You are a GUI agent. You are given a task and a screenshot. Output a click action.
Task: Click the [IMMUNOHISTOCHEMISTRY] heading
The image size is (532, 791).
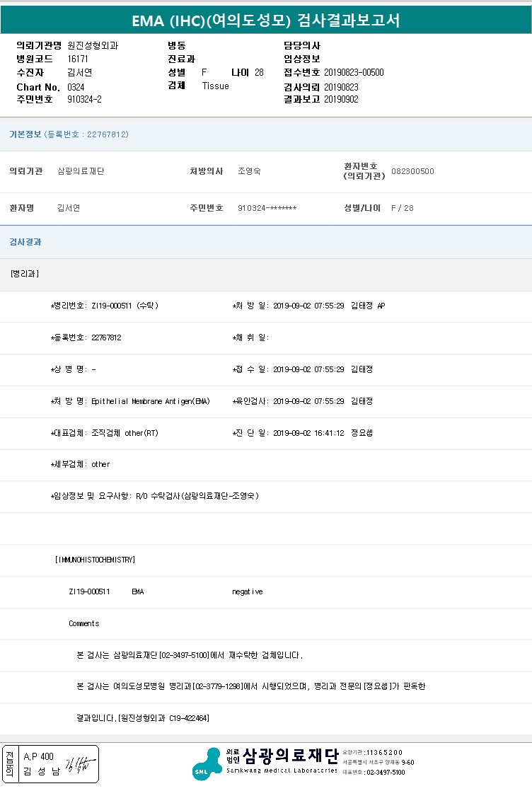(x=95, y=560)
